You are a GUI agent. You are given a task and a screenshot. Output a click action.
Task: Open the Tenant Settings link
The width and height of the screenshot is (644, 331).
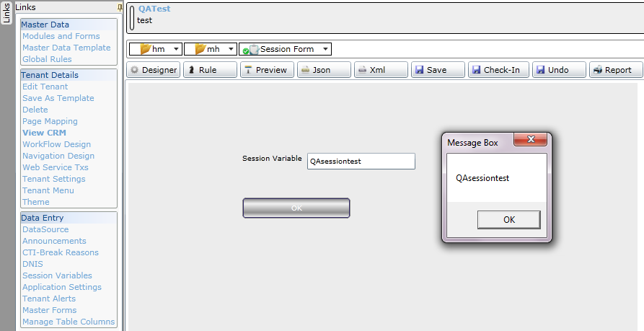pos(54,179)
